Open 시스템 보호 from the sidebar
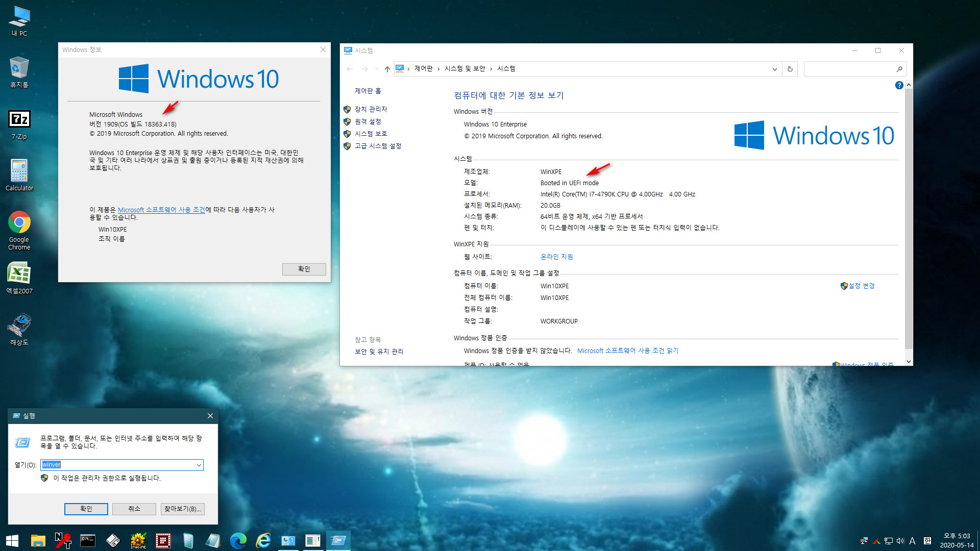Image resolution: width=980 pixels, height=551 pixels. point(371,134)
